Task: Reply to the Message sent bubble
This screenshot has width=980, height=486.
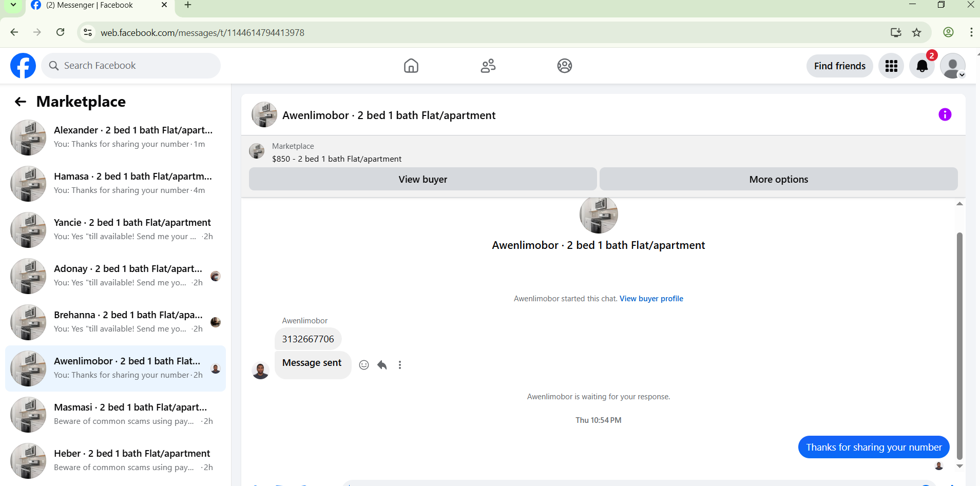Action: [x=382, y=365]
